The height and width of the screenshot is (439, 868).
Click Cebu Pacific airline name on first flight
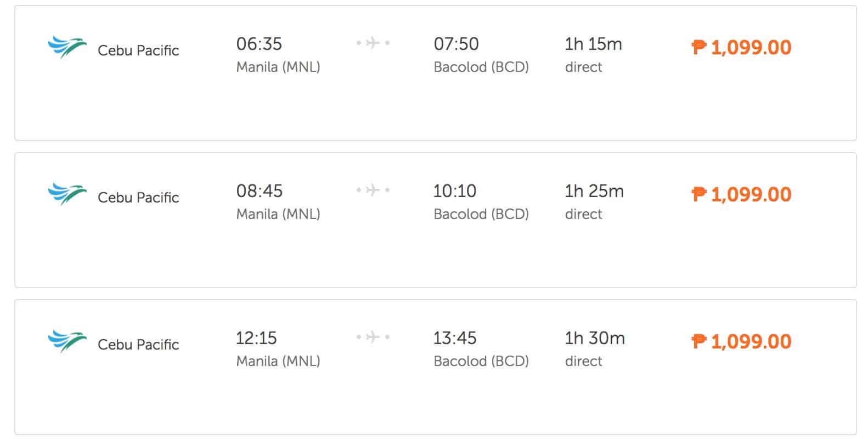pyautogui.click(x=138, y=50)
